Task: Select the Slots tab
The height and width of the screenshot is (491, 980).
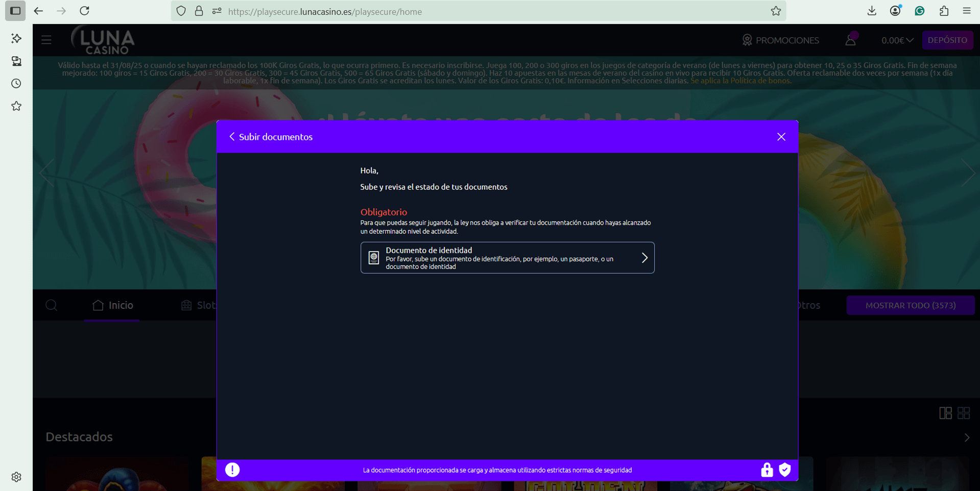Action: (x=199, y=305)
